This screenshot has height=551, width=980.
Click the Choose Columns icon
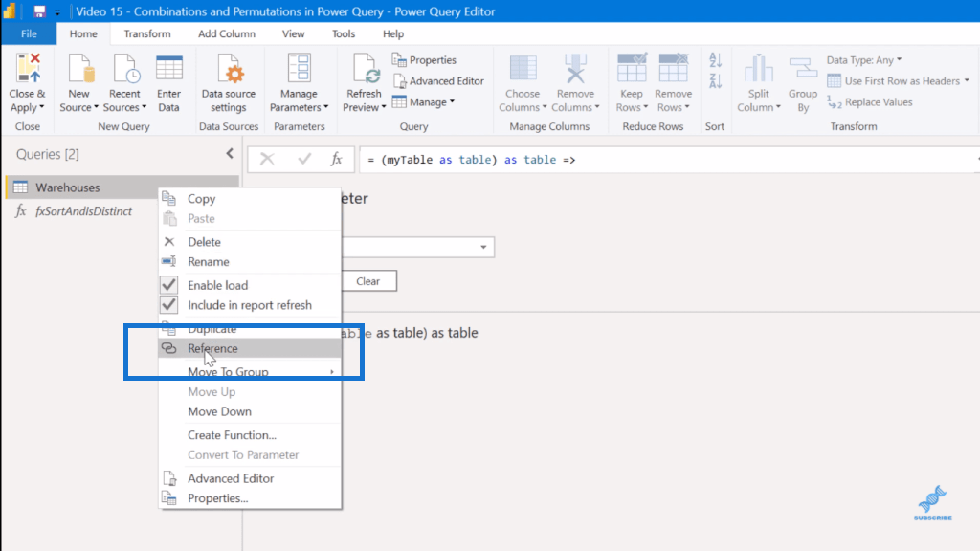(523, 69)
